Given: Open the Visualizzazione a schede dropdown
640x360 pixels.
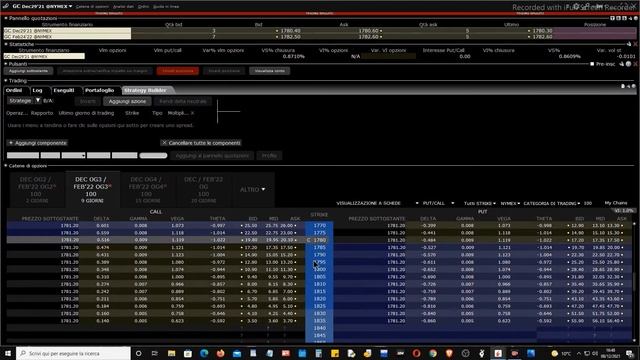Looking at the screenshot, I should point(377,203).
